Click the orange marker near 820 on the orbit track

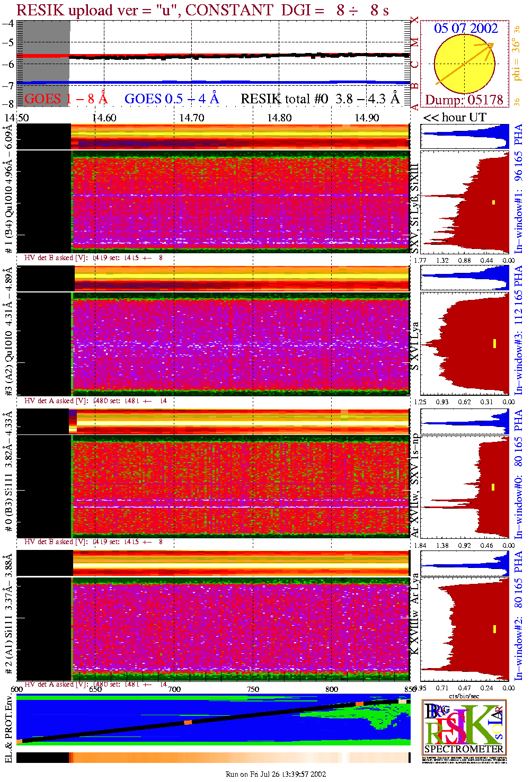tap(359, 704)
